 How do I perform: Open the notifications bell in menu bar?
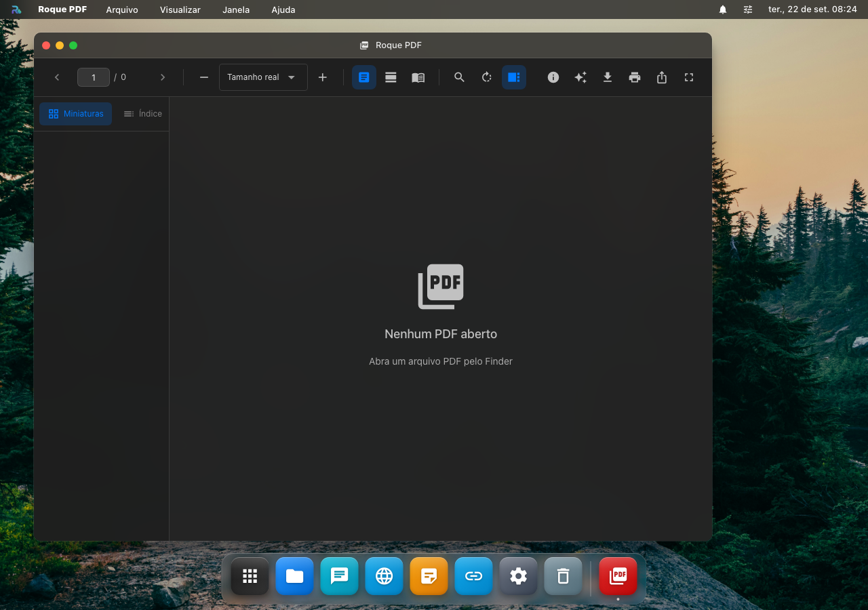[x=723, y=9]
